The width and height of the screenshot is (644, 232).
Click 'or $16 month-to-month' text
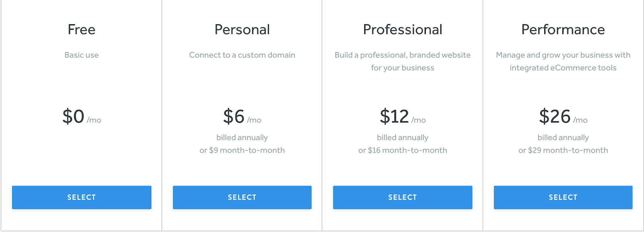(x=402, y=150)
